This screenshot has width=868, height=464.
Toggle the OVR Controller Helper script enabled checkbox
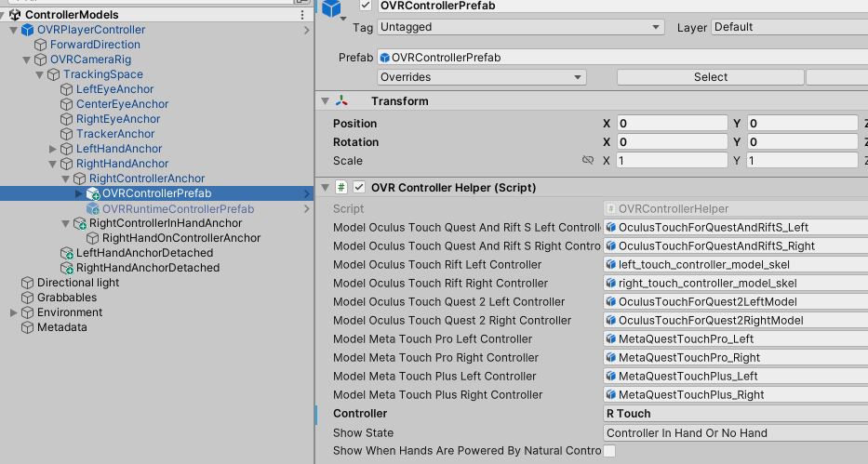click(x=359, y=188)
